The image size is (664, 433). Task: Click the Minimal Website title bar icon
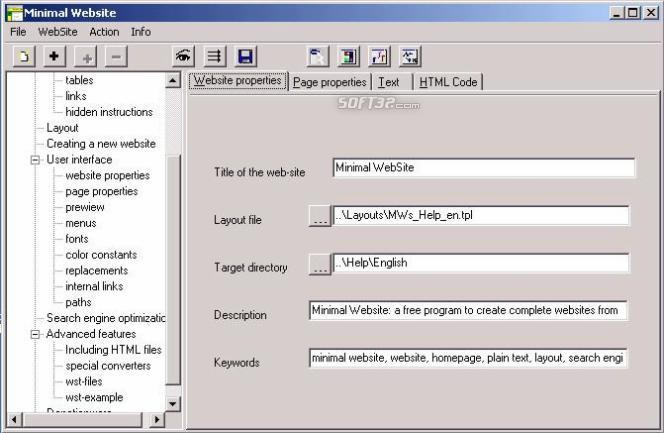pyautogui.click(x=15, y=13)
